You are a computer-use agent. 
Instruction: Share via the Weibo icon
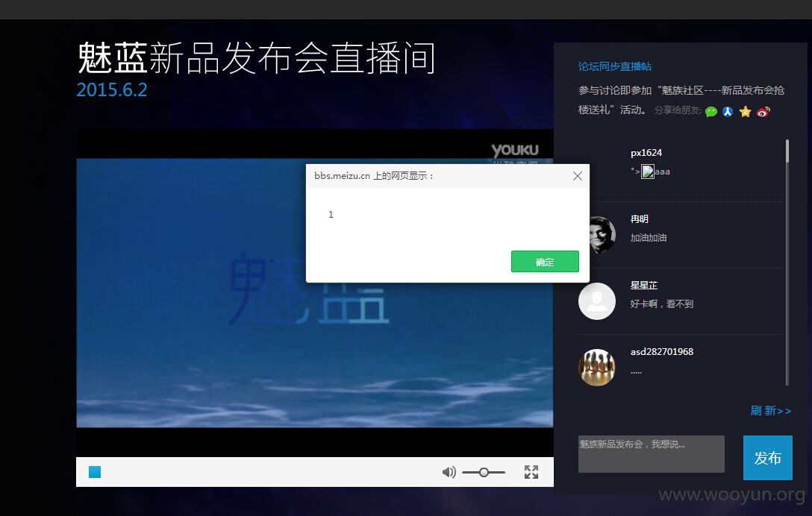click(763, 111)
